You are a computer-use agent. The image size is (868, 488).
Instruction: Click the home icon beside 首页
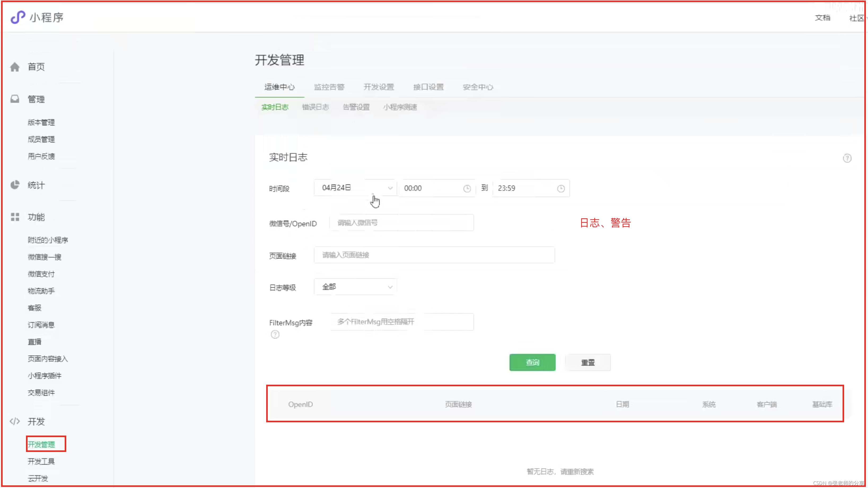click(x=15, y=67)
